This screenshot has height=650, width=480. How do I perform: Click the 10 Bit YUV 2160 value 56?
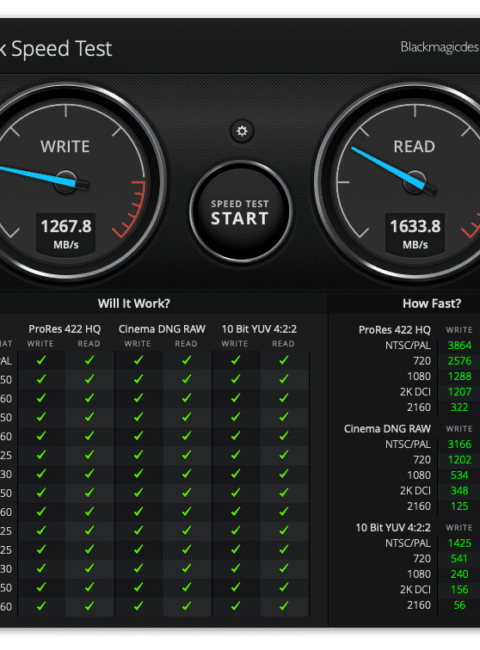click(x=459, y=605)
